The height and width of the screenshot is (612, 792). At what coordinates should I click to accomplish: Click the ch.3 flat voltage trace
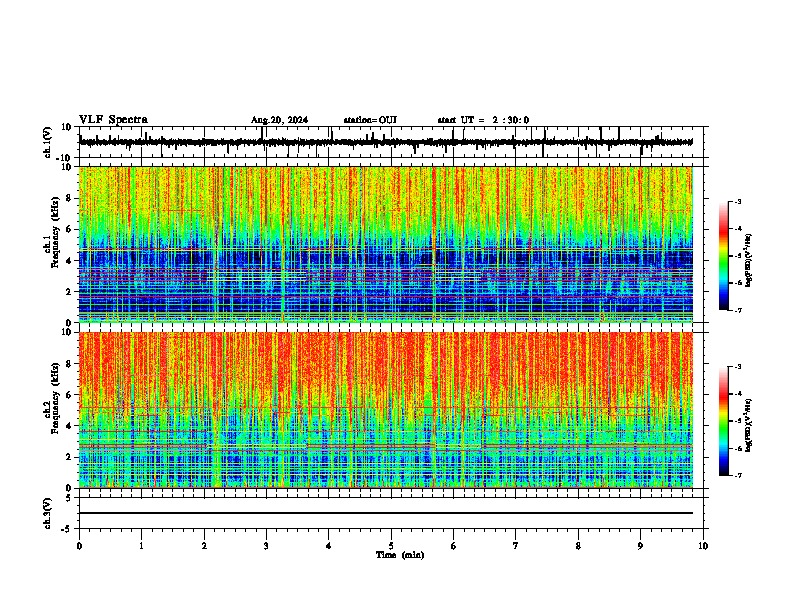click(386, 513)
